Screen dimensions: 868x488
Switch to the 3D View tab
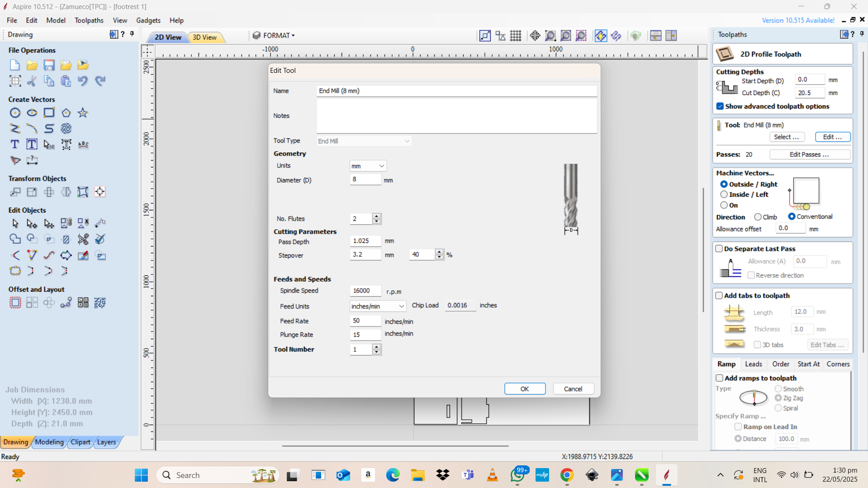204,37
